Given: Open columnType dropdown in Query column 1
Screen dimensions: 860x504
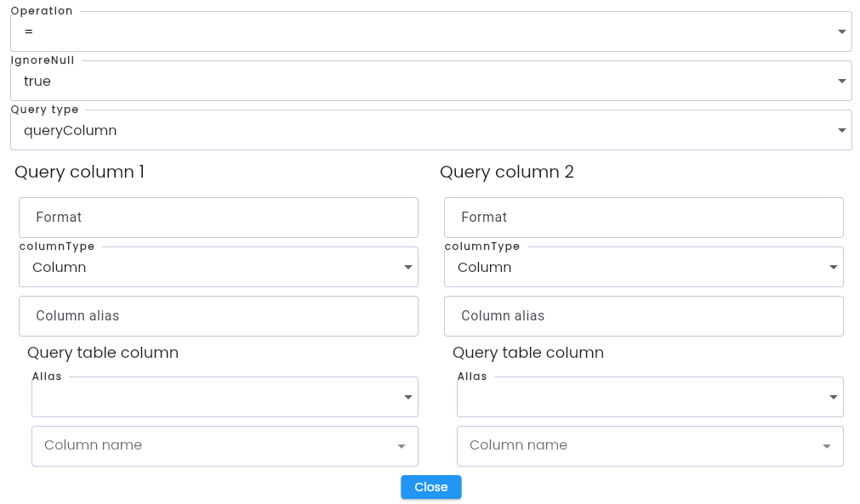Looking at the screenshot, I should 219,267.
